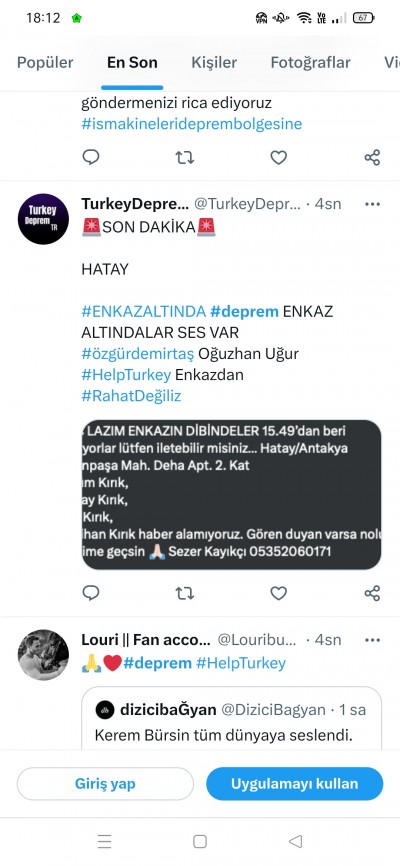This screenshot has width=400, height=866.
Task: Switch to the Popüler tab
Action: tap(45, 62)
